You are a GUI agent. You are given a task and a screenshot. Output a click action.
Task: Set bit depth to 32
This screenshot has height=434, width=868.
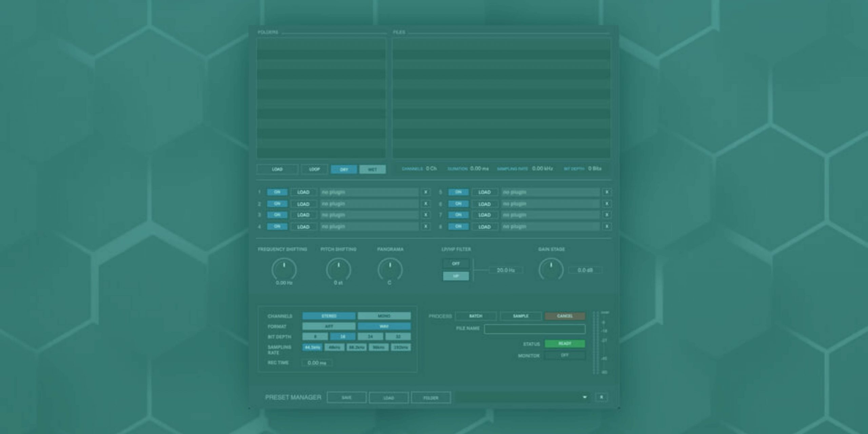[x=398, y=336]
